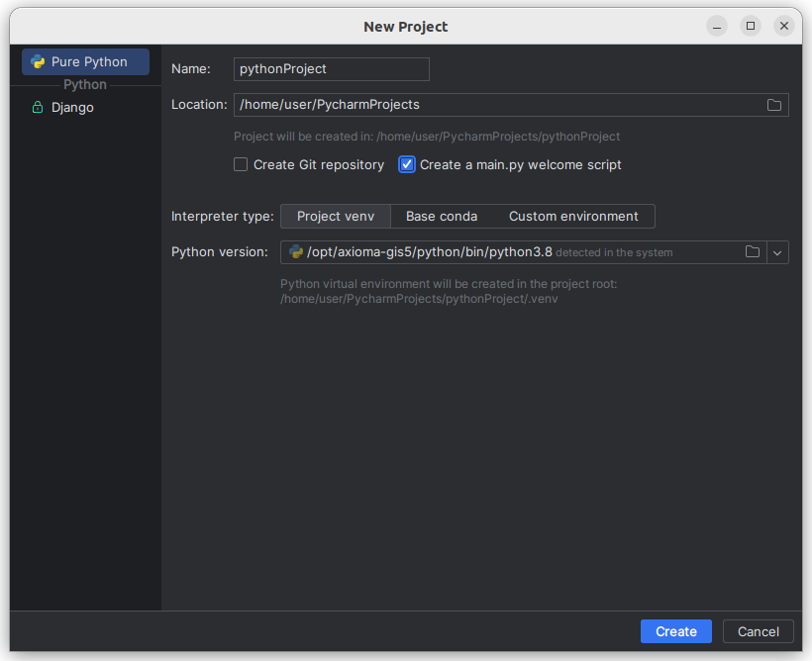Select the Project venv interpreter type
Image resolution: width=812 pixels, height=661 pixels.
coord(335,216)
